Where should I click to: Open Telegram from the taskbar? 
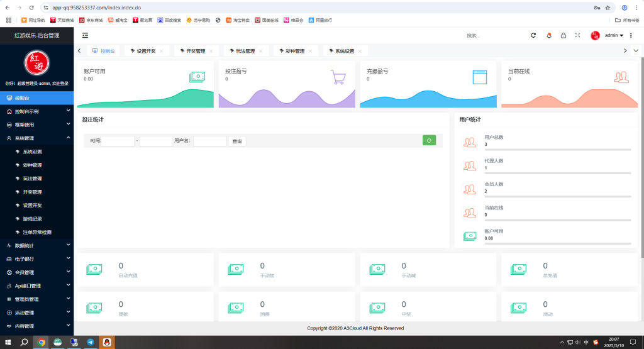click(x=91, y=342)
